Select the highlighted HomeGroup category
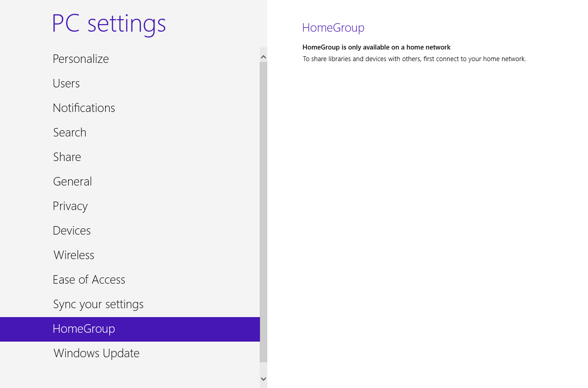Viewport: 588px width, 388px height. click(x=130, y=329)
